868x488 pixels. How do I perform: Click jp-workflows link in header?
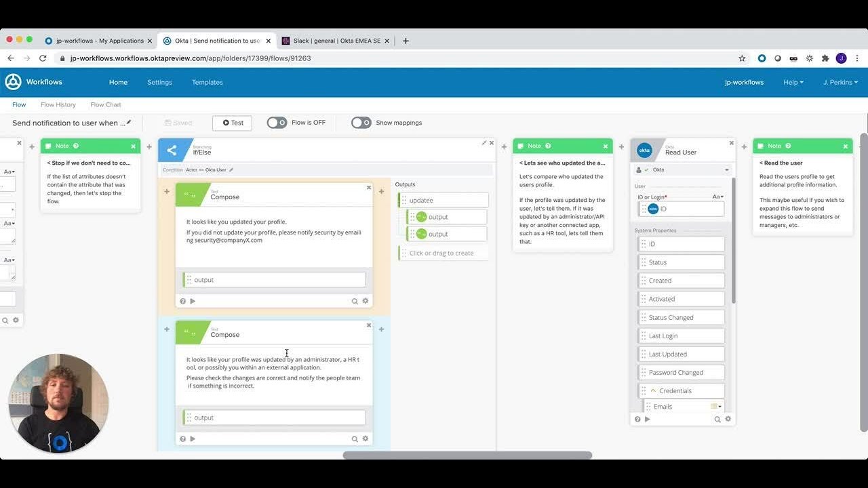744,82
